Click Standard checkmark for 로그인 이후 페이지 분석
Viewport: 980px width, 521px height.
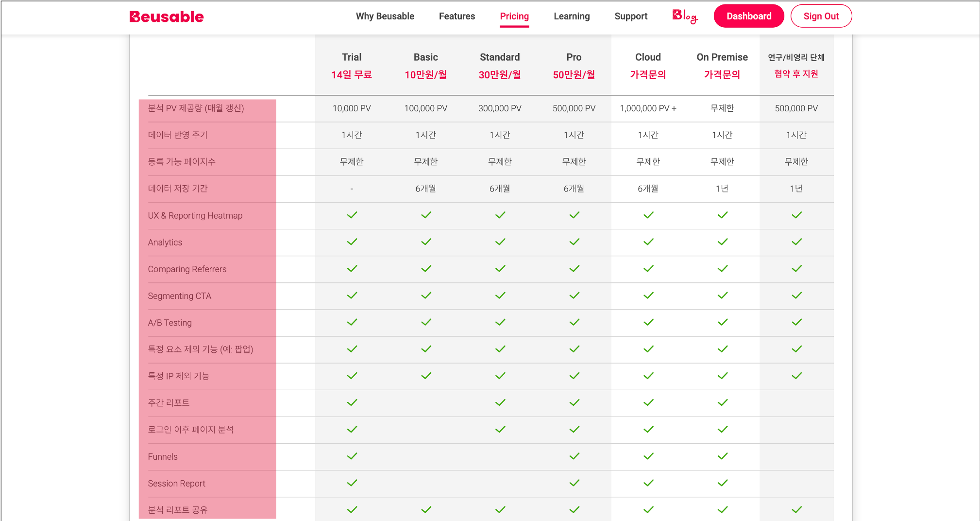tap(500, 429)
